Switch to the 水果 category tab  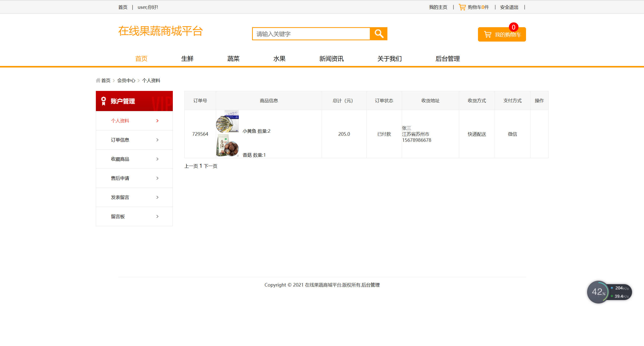279,59
